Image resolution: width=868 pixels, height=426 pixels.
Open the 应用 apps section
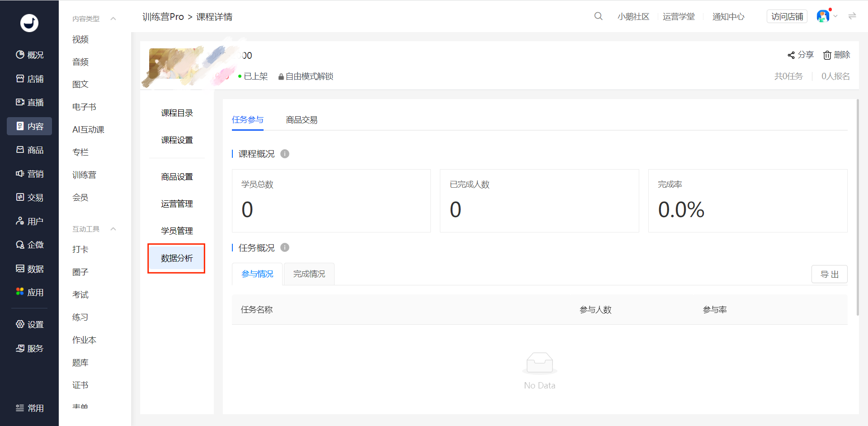click(29, 292)
